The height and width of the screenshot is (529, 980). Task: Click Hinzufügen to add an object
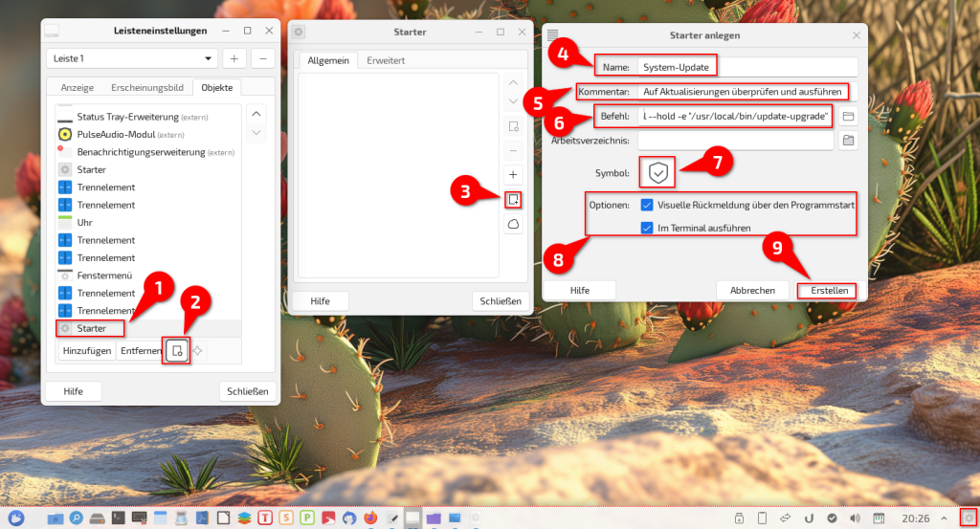click(86, 351)
